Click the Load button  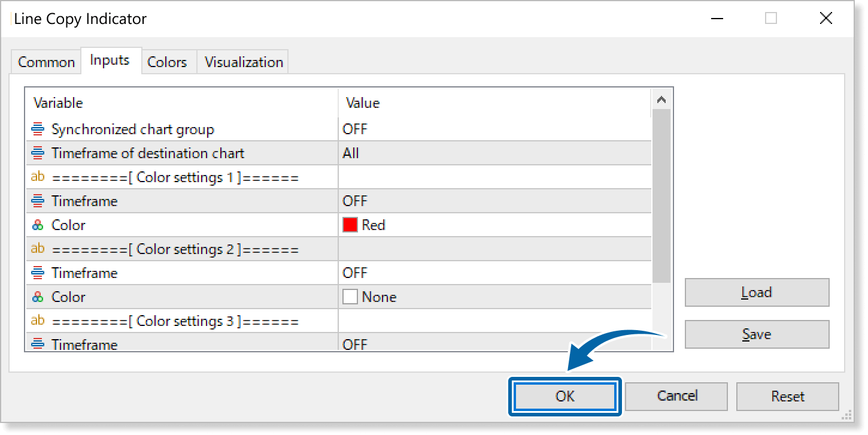(x=757, y=292)
